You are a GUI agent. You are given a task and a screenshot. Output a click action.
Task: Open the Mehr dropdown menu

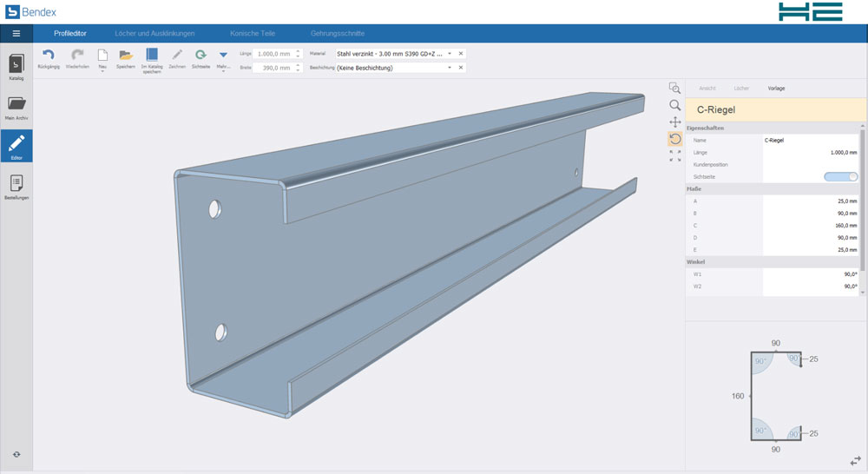pos(223,56)
